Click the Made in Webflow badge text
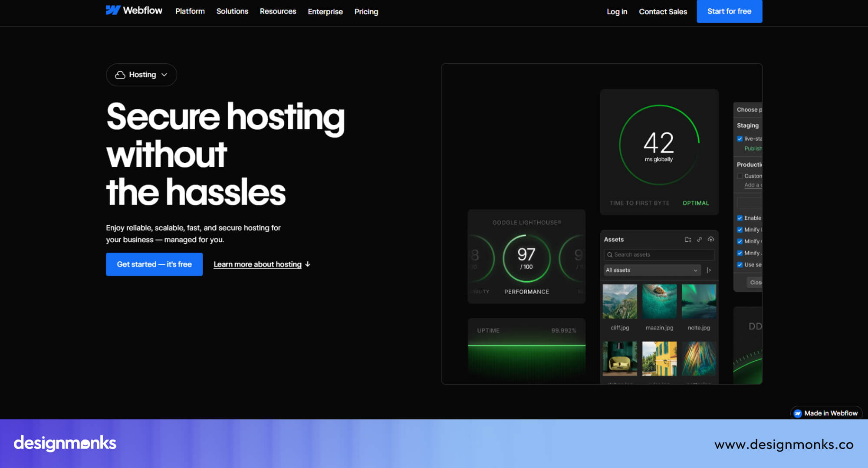868x468 pixels. [x=831, y=413]
